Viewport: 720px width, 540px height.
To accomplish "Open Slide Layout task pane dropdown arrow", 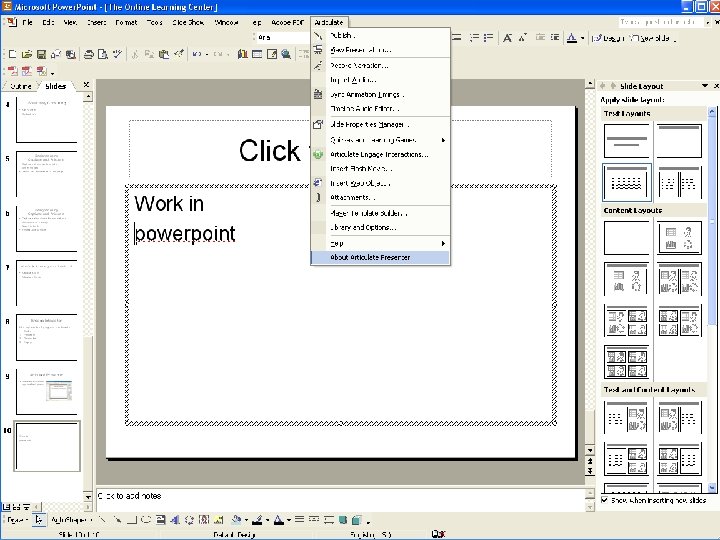I will pyautogui.click(x=705, y=86).
